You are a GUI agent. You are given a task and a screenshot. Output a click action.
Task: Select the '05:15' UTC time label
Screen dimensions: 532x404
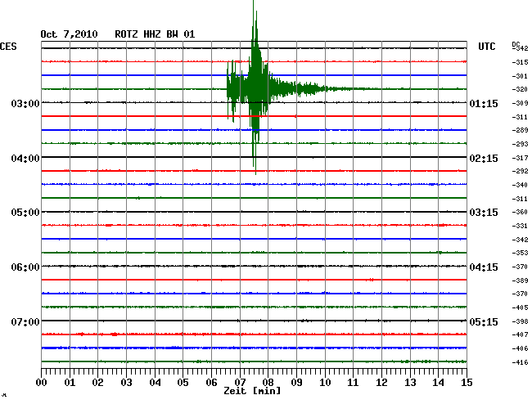484,321
